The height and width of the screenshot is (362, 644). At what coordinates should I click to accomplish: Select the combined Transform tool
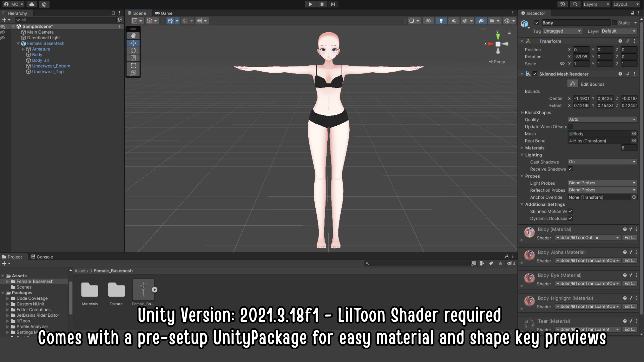[133, 73]
